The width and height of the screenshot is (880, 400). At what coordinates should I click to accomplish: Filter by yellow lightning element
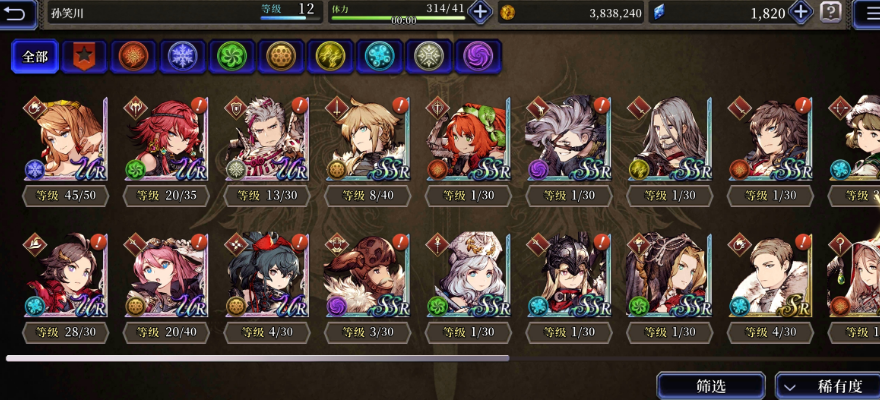click(330, 57)
